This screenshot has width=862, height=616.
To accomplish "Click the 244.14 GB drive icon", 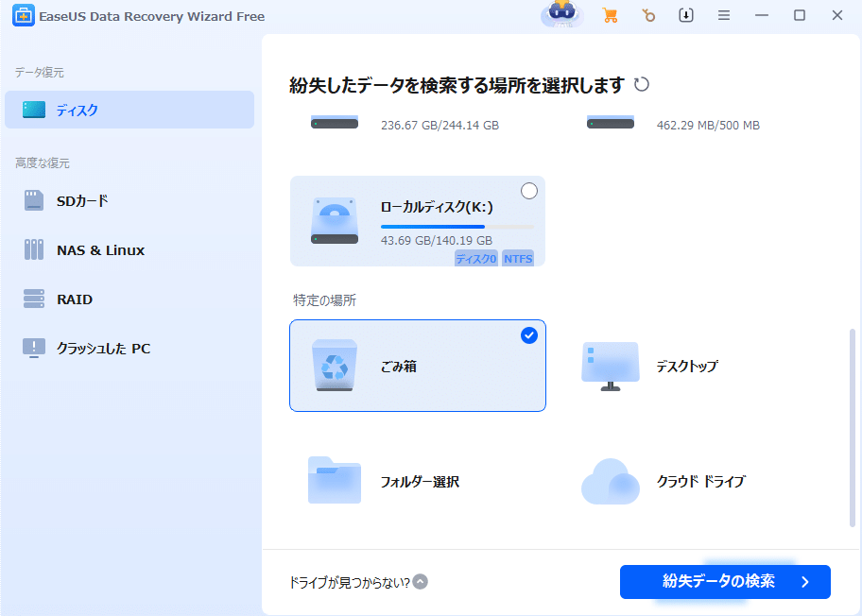I will [x=335, y=122].
